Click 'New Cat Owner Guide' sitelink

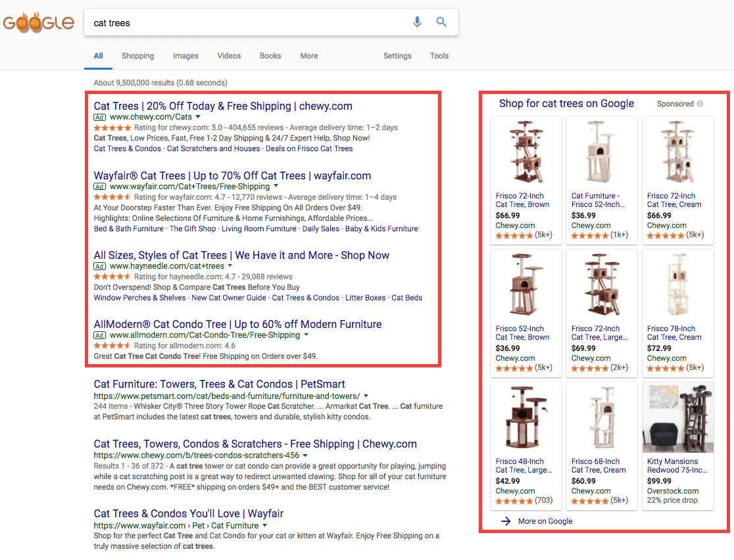(229, 298)
